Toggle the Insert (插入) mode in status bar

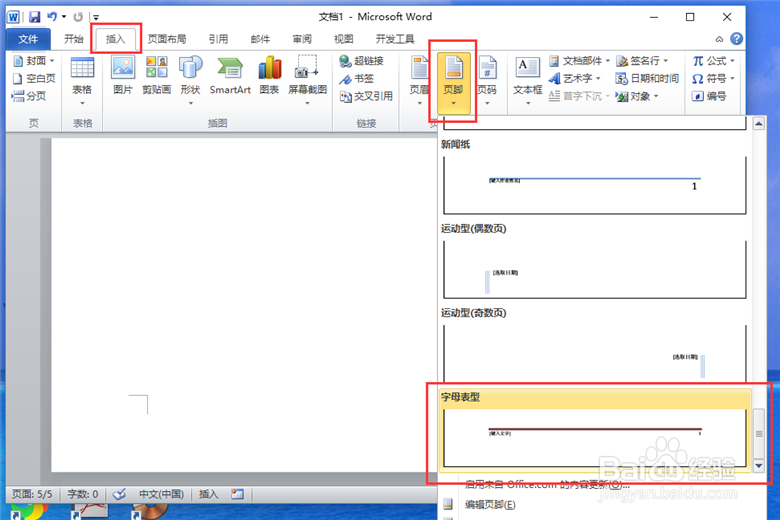tap(208, 494)
